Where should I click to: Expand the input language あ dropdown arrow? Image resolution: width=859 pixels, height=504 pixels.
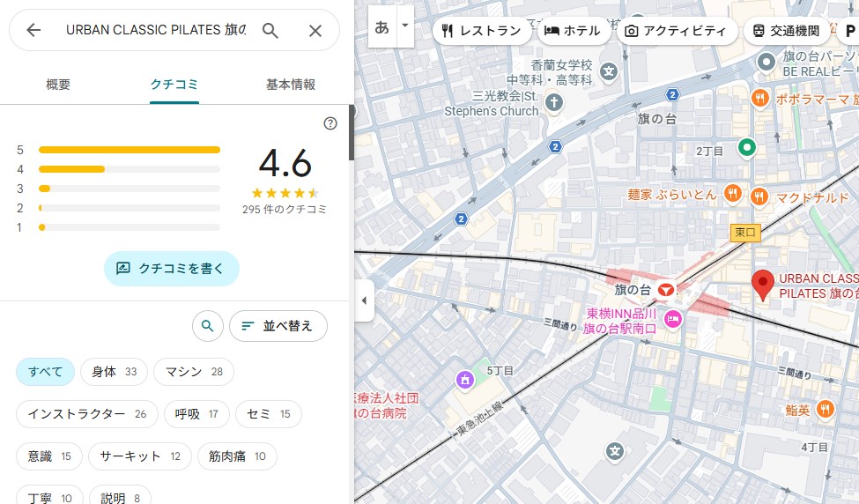tap(405, 26)
